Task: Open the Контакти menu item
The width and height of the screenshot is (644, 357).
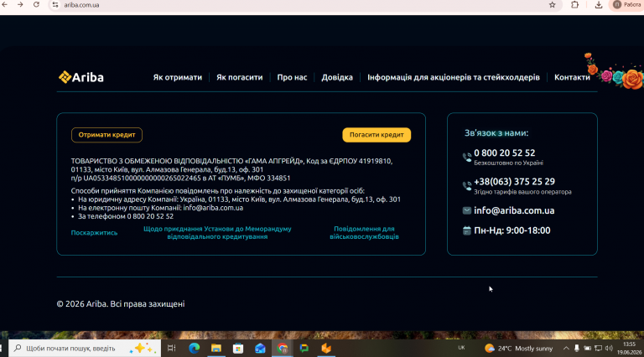Action: click(572, 77)
